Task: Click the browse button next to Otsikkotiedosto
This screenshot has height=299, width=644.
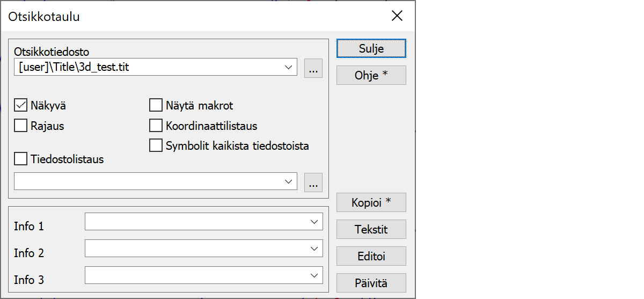Action: pos(313,68)
